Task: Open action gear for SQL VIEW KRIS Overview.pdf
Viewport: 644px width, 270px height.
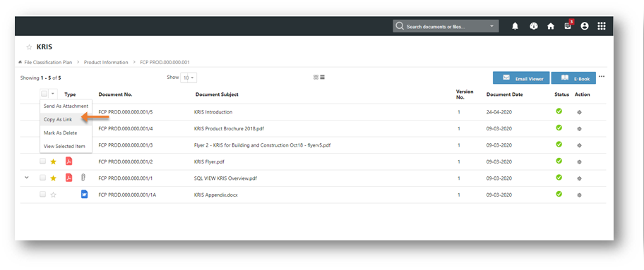Action: pyautogui.click(x=579, y=178)
